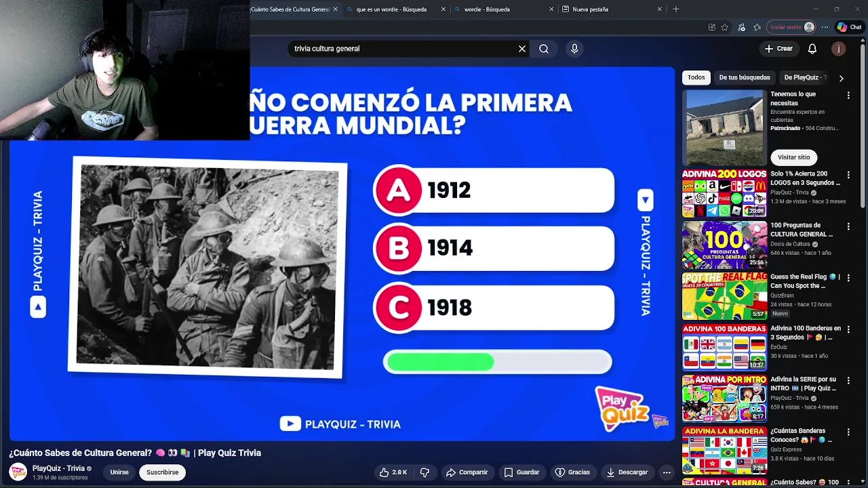Click the green quiz timer progress bar
Image resolution: width=868 pixels, height=488 pixels.
497,362
